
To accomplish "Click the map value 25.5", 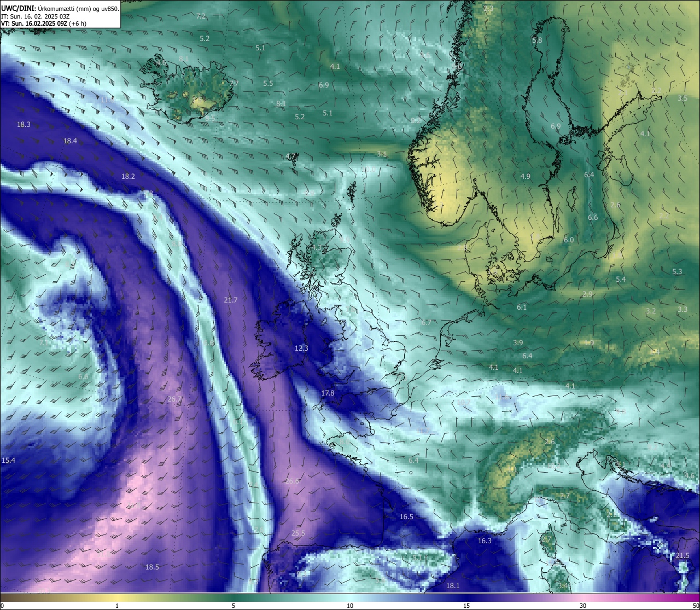I will tap(298, 533).
